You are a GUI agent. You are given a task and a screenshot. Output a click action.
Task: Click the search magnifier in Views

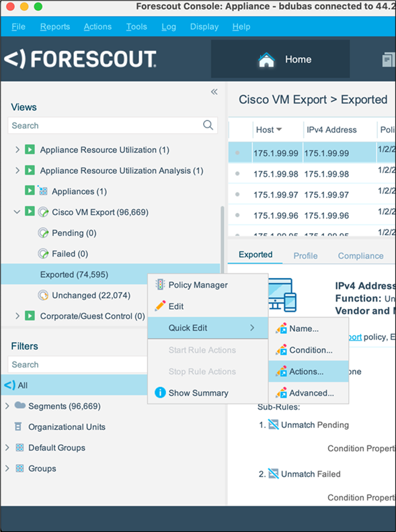pos(208,125)
